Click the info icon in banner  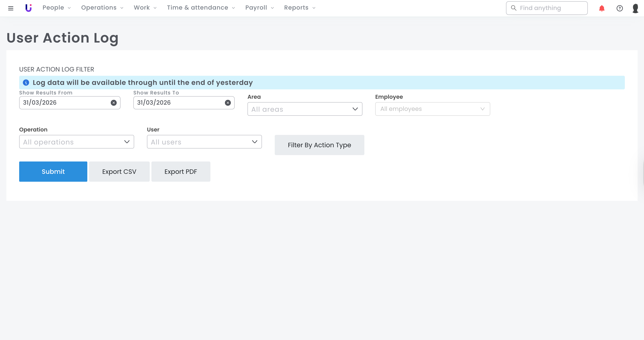(x=26, y=82)
